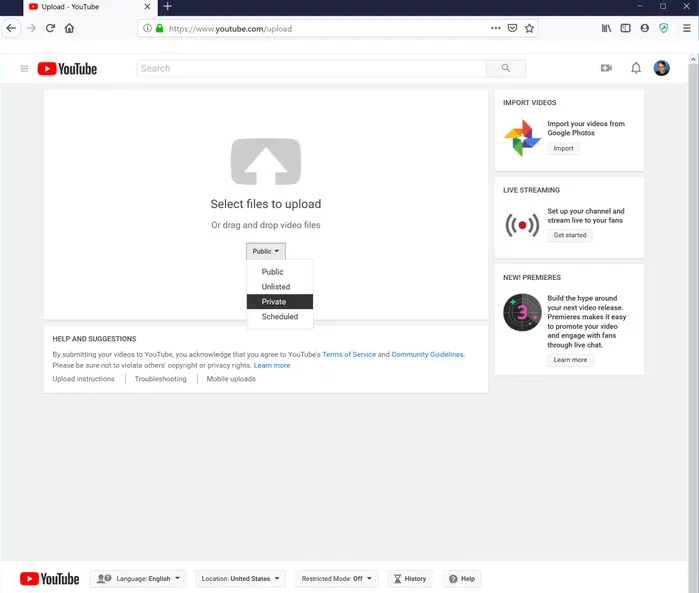Open the Firefox home page icon

[x=70, y=28]
